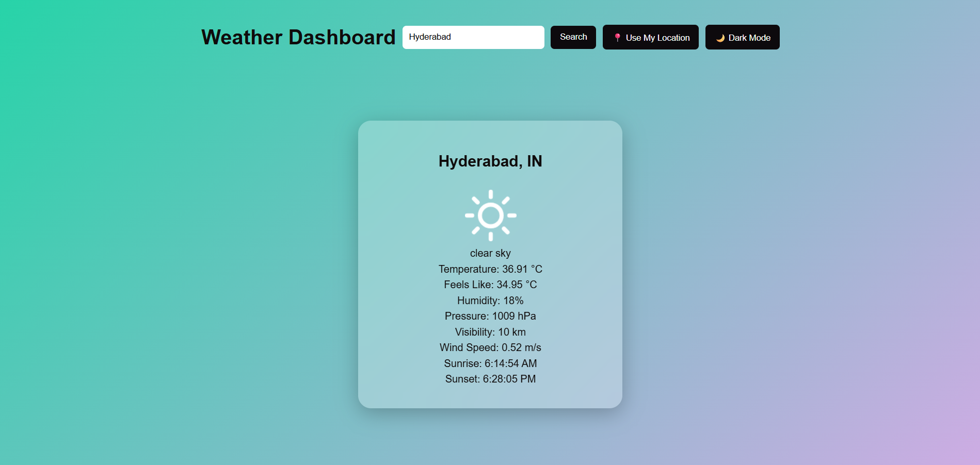This screenshot has height=465, width=980.
Task: Click empty top-left corner of weather card
Action: pyautogui.click(x=377, y=138)
